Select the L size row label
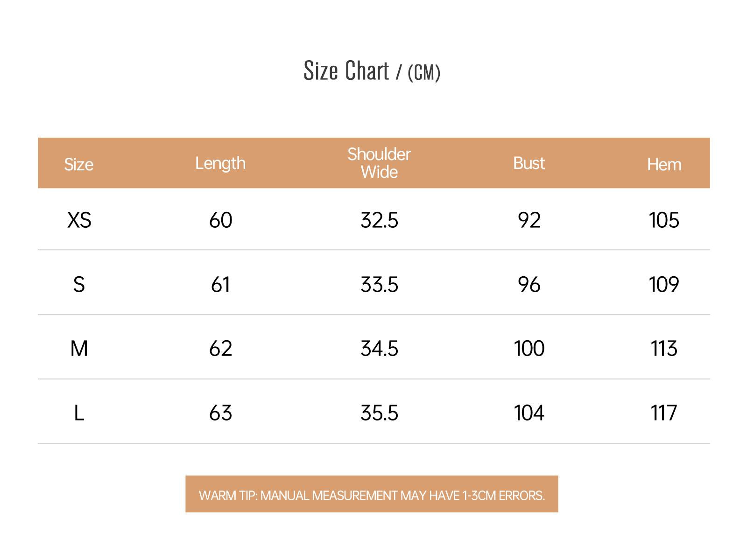Screen dimensions: 747x560 pos(79,413)
